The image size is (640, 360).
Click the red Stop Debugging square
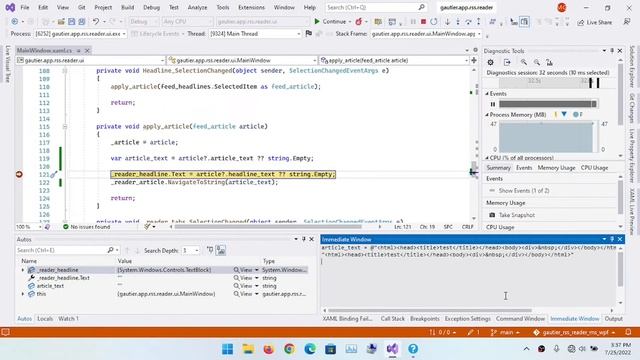(423, 22)
